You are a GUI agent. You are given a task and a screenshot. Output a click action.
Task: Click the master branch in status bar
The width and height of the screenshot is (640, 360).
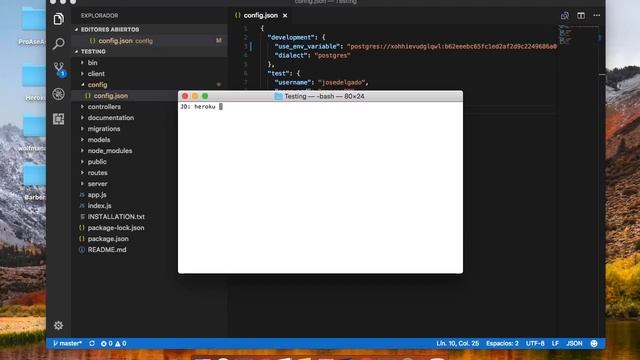pyautogui.click(x=67, y=343)
